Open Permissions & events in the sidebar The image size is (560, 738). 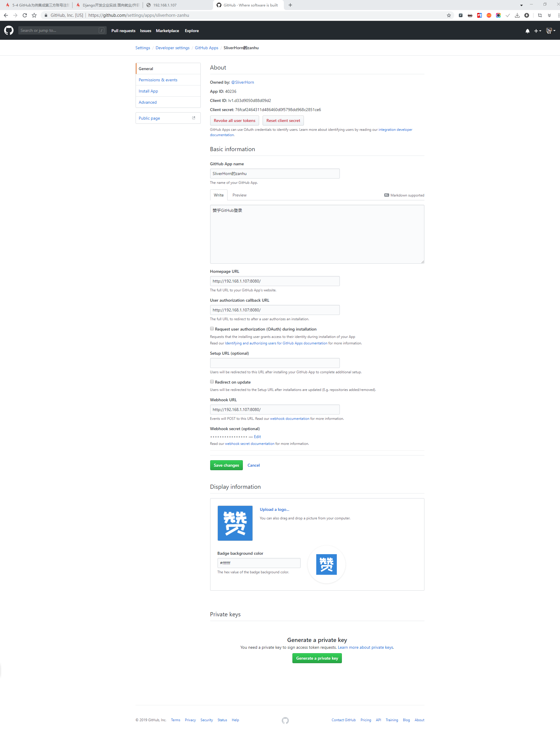[x=168, y=80]
